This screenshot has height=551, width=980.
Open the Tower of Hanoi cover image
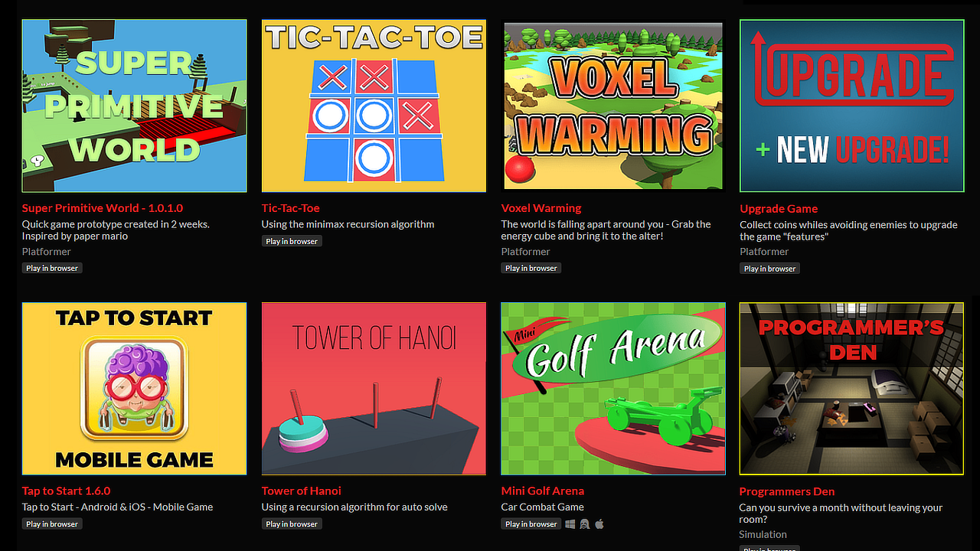pyautogui.click(x=374, y=389)
